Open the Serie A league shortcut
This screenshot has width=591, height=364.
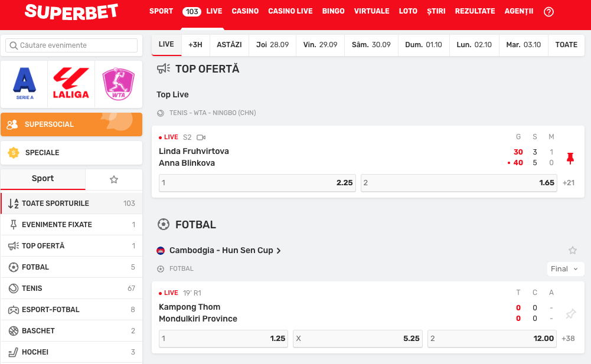[x=24, y=84]
